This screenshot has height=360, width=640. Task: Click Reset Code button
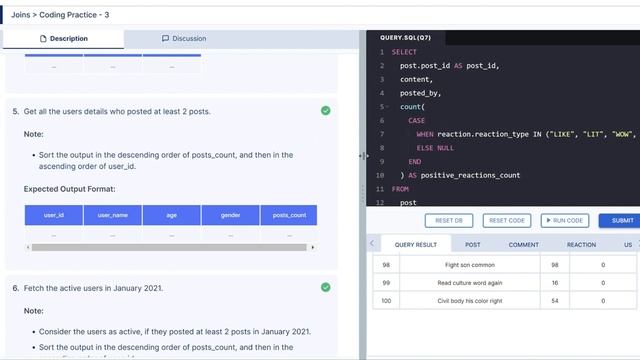[507, 220]
